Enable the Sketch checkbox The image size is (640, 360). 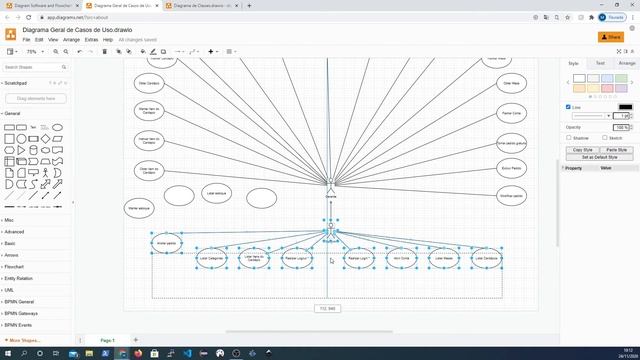605,138
